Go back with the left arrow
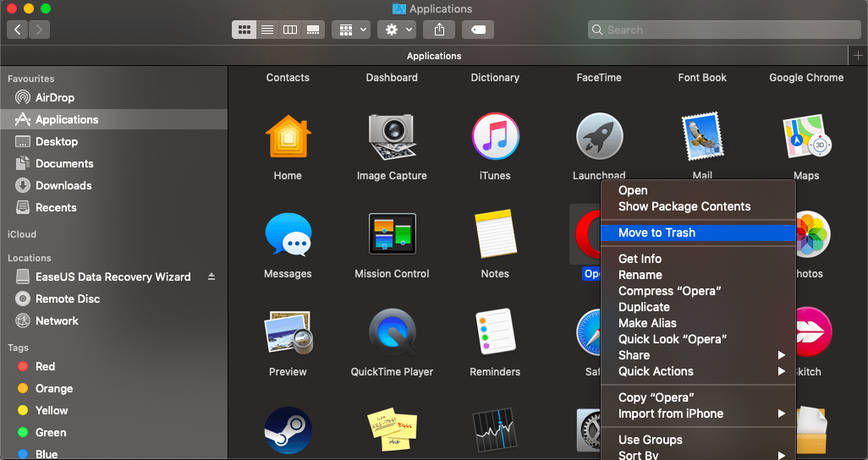The image size is (868, 460). tap(18, 30)
